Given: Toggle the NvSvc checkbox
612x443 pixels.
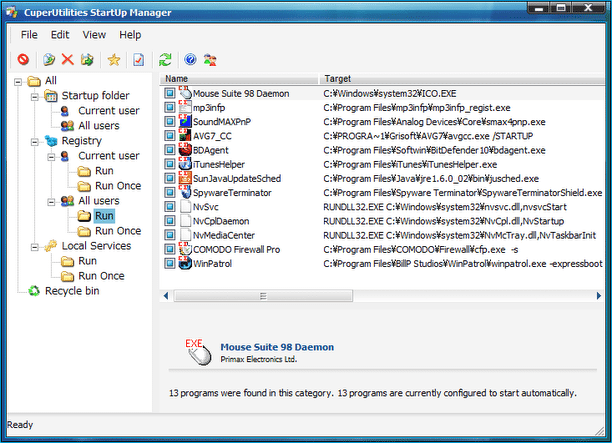Looking at the screenshot, I should pos(170,206).
